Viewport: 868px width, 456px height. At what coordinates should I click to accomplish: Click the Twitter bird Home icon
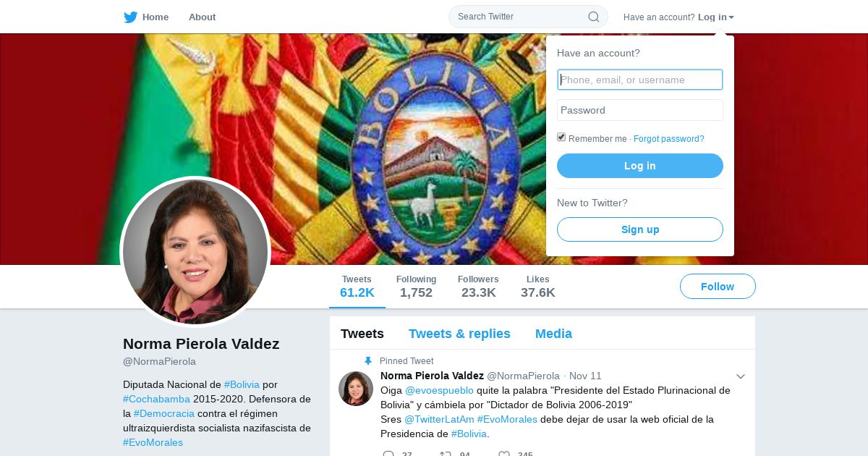tap(130, 17)
